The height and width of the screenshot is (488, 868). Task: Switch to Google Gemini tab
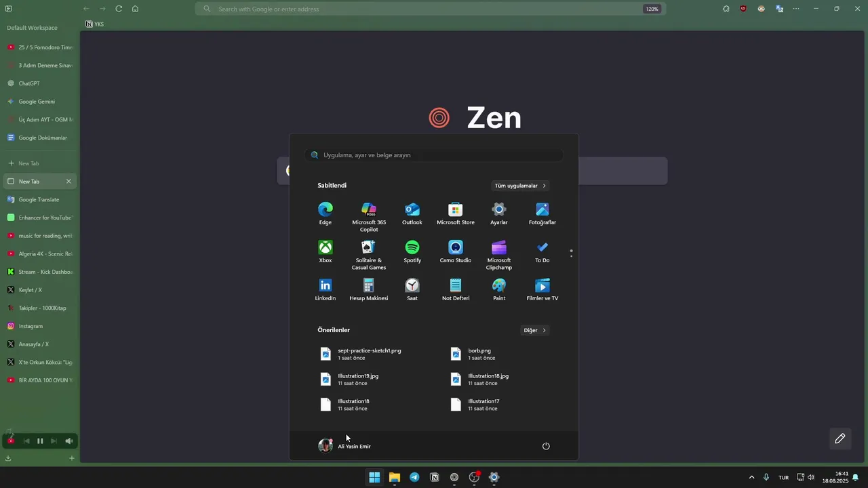pyautogui.click(x=40, y=102)
